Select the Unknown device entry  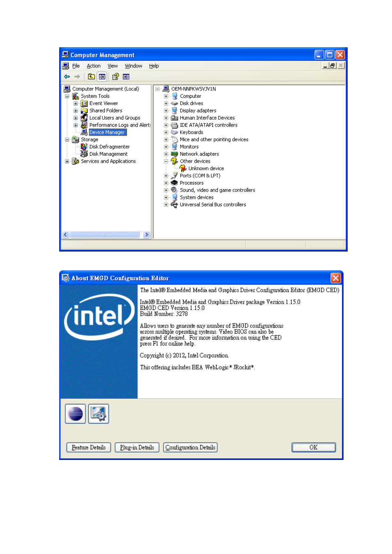206,169
